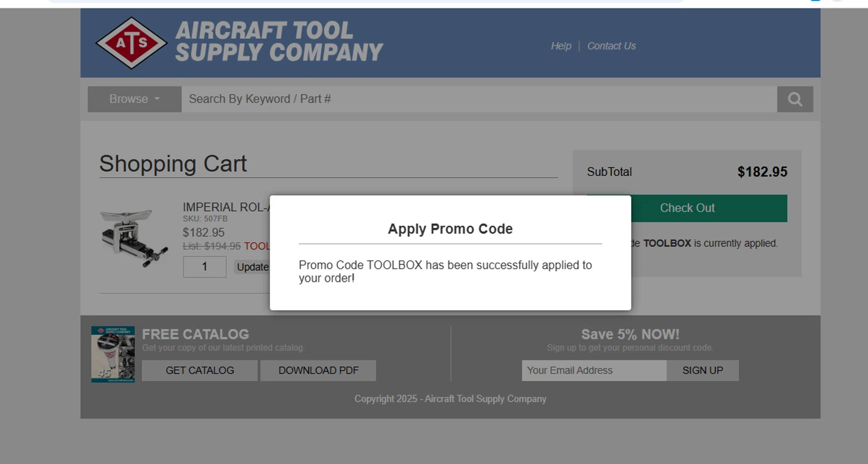This screenshot has width=868, height=464.
Task: Open the Help link
Action: [x=561, y=46]
